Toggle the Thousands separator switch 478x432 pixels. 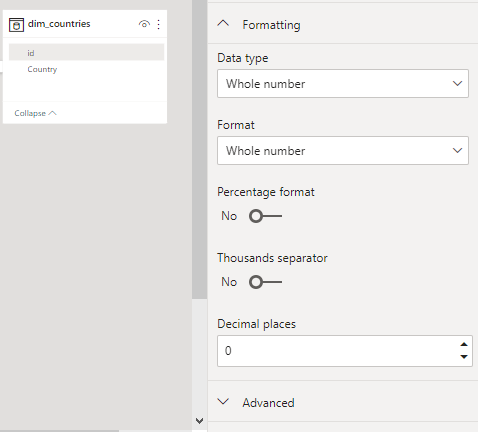(265, 282)
